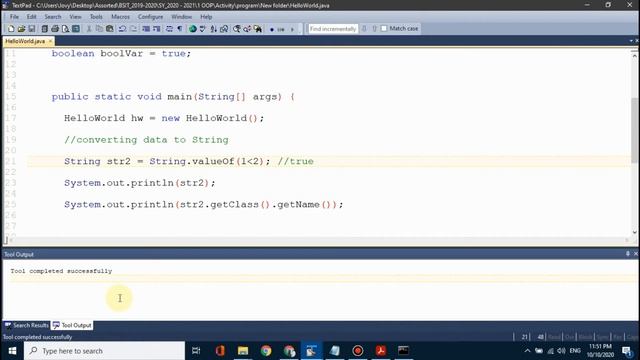640x360 pixels.
Task: Close the Tool Output panel
Action: click(636, 254)
